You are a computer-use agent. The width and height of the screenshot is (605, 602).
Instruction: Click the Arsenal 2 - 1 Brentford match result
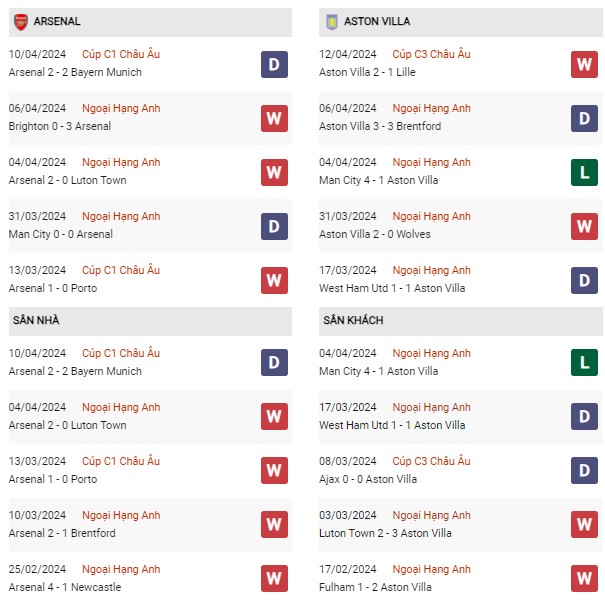click(x=62, y=533)
